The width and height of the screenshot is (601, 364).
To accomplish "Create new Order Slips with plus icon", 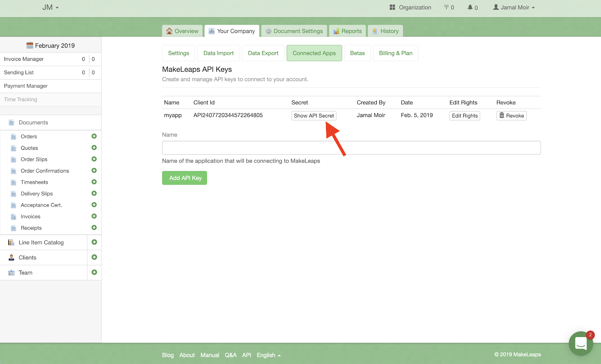I will click(94, 159).
